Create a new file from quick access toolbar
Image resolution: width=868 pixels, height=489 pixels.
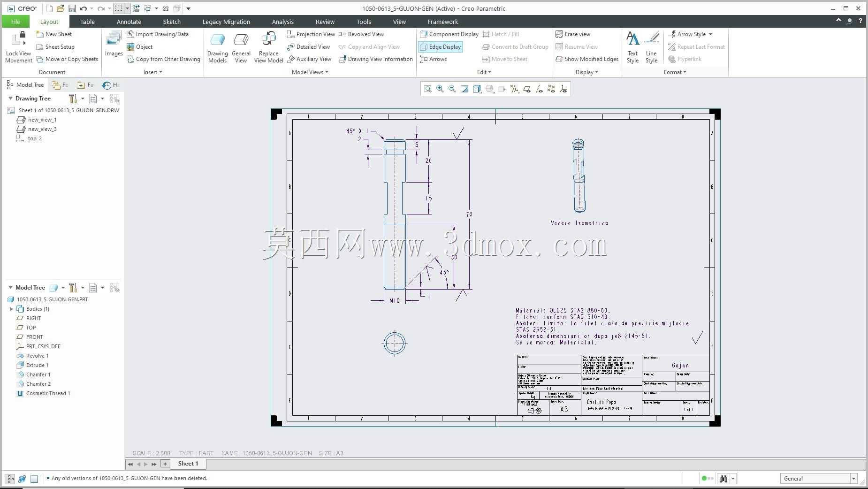coord(49,8)
